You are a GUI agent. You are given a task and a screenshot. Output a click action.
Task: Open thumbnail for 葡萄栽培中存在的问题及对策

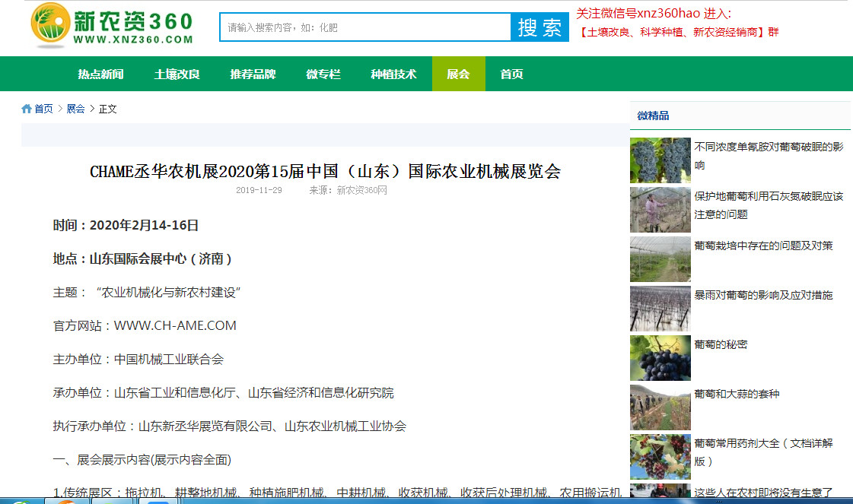[660, 259]
